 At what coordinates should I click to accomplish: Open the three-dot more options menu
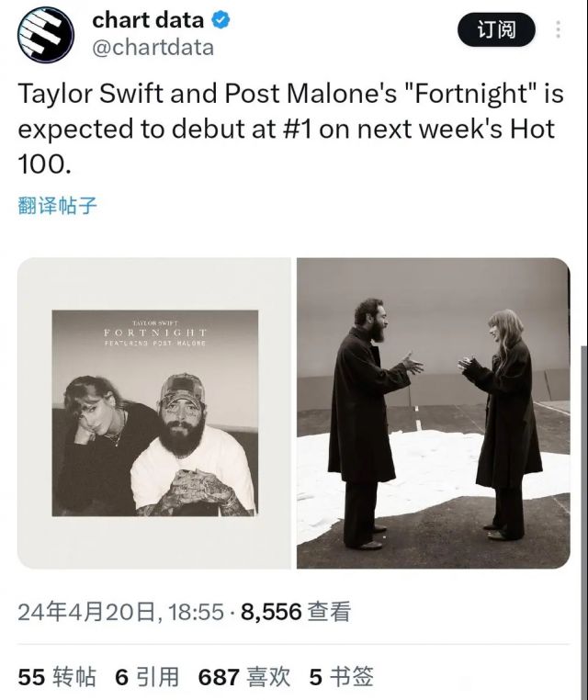(558, 29)
